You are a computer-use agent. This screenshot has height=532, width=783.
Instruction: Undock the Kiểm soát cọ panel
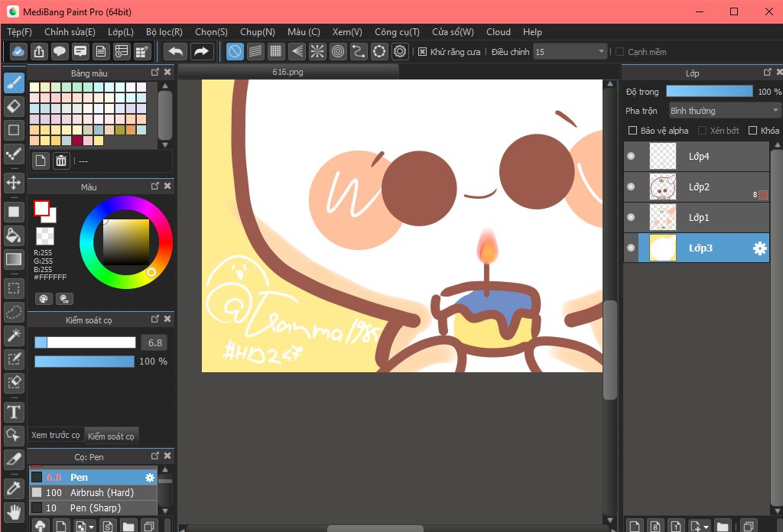154,319
